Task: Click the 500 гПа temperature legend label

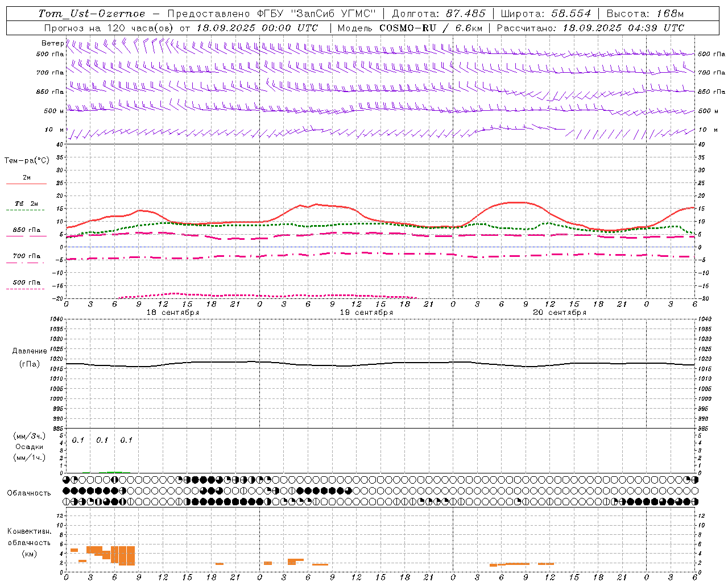Action: pyautogui.click(x=27, y=282)
